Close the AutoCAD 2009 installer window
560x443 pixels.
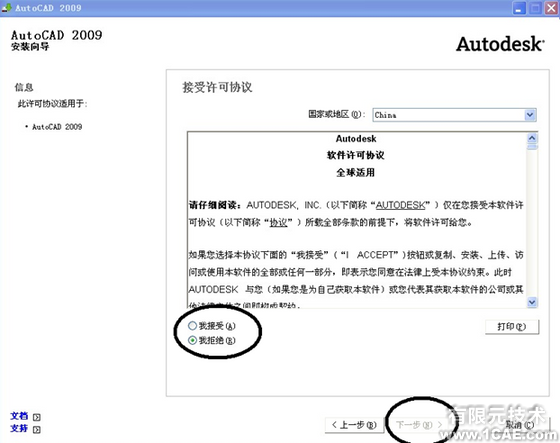(551, 8)
